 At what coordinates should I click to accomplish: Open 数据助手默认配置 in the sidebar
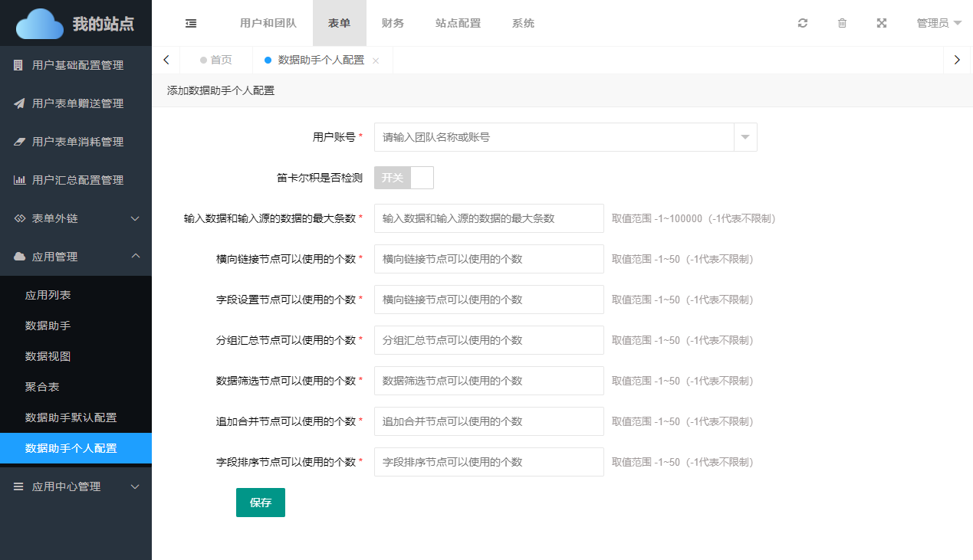71,418
